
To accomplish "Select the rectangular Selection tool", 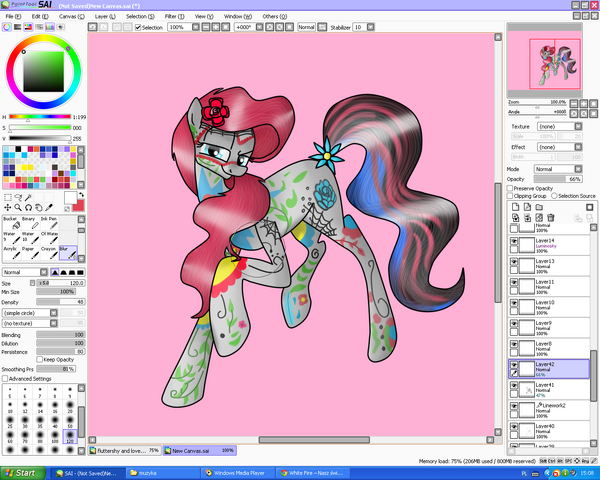I will coord(8,198).
